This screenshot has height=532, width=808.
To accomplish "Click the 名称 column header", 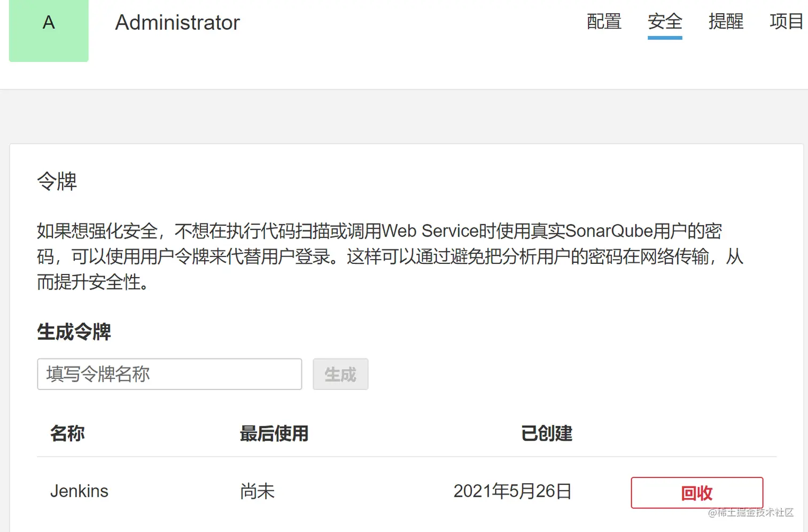I will pyautogui.click(x=67, y=433).
